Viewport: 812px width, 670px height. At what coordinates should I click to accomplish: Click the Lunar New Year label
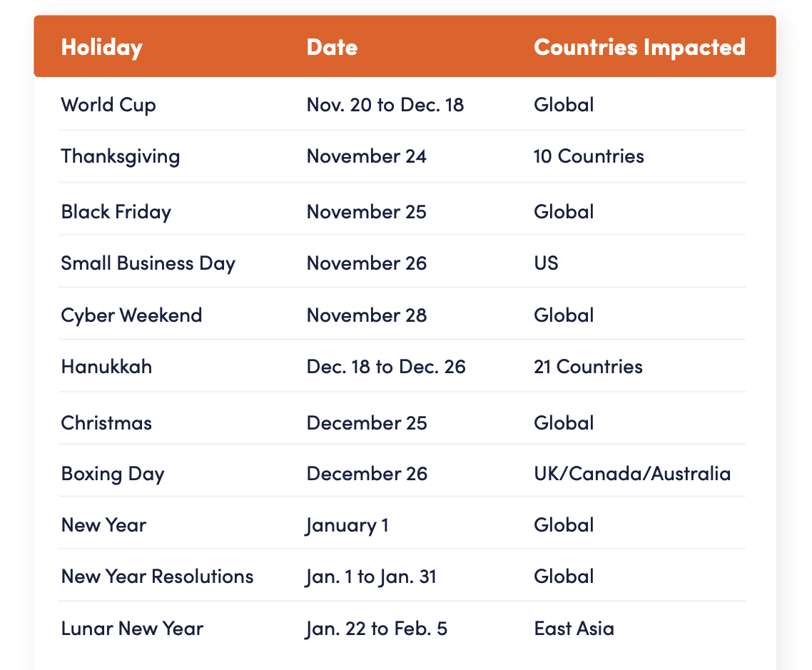132,629
